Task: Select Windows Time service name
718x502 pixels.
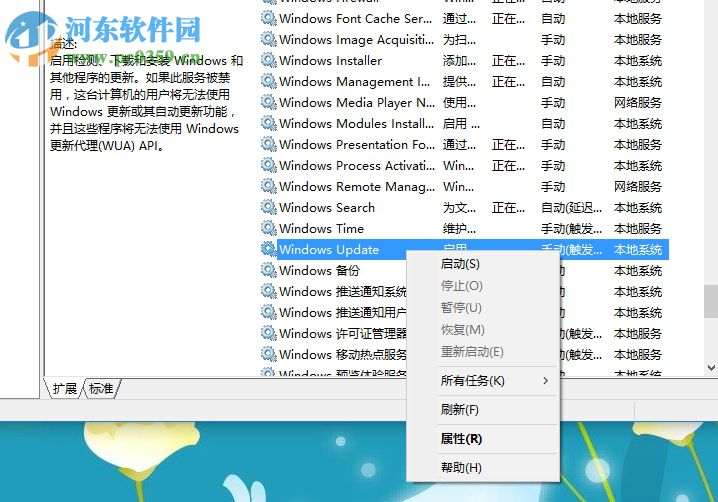Action: 321,229
